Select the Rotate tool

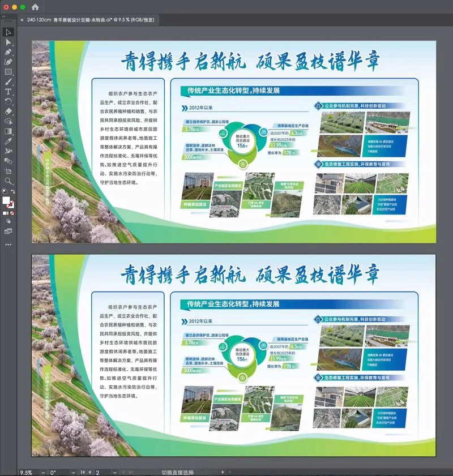[8, 101]
